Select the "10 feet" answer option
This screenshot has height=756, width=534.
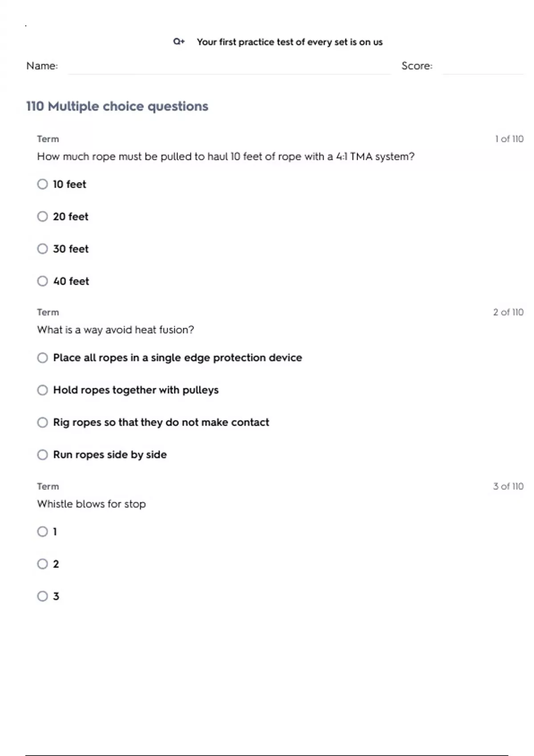[42, 184]
